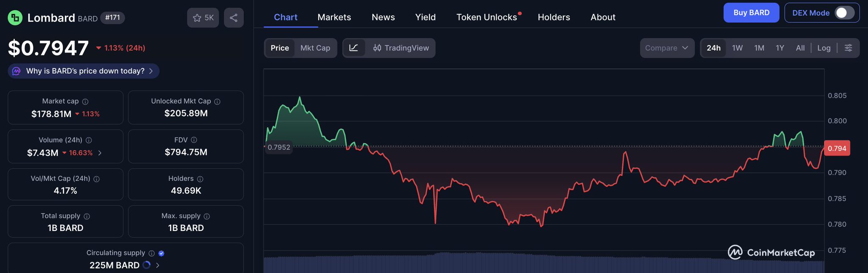868x273 pixels.
Task: Switch chart to Mkt Cap view
Action: click(x=315, y=48)
